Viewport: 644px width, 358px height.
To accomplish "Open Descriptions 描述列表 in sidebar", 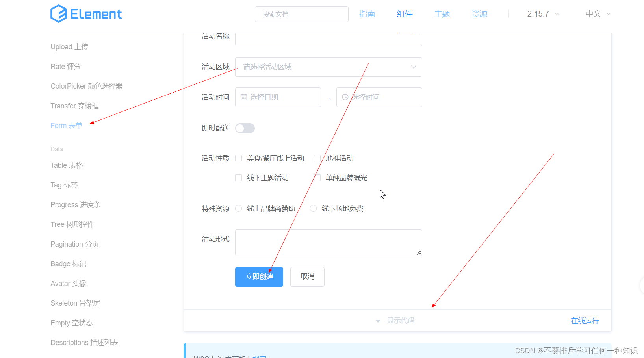I will click(x=84, y=343).
